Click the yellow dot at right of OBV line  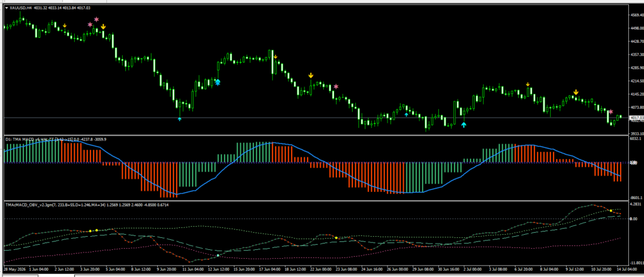(x=611, y=210)
